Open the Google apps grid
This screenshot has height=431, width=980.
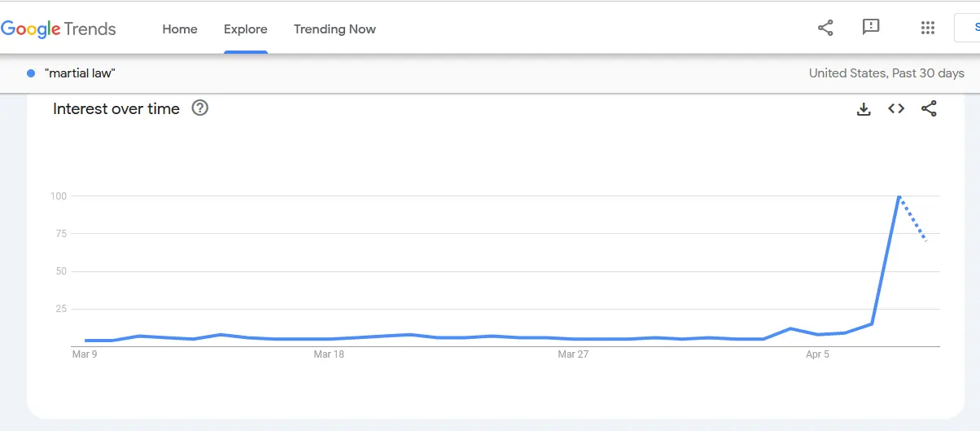927,29
